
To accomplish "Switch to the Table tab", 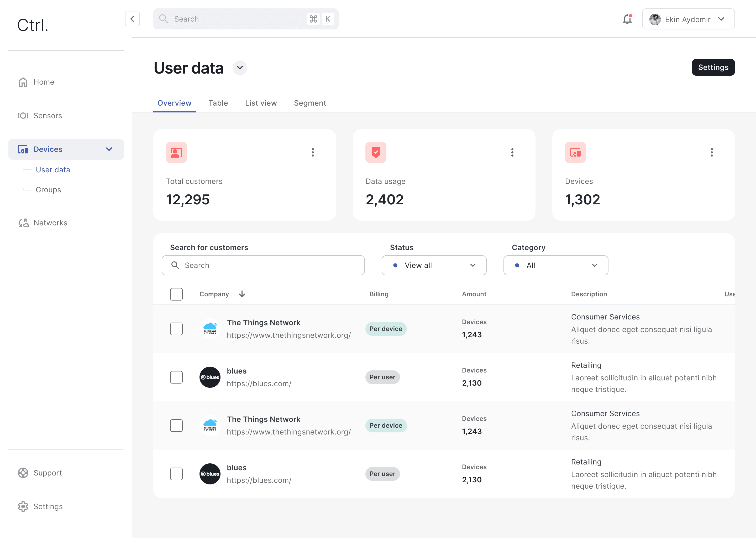I will pos(218,103).
